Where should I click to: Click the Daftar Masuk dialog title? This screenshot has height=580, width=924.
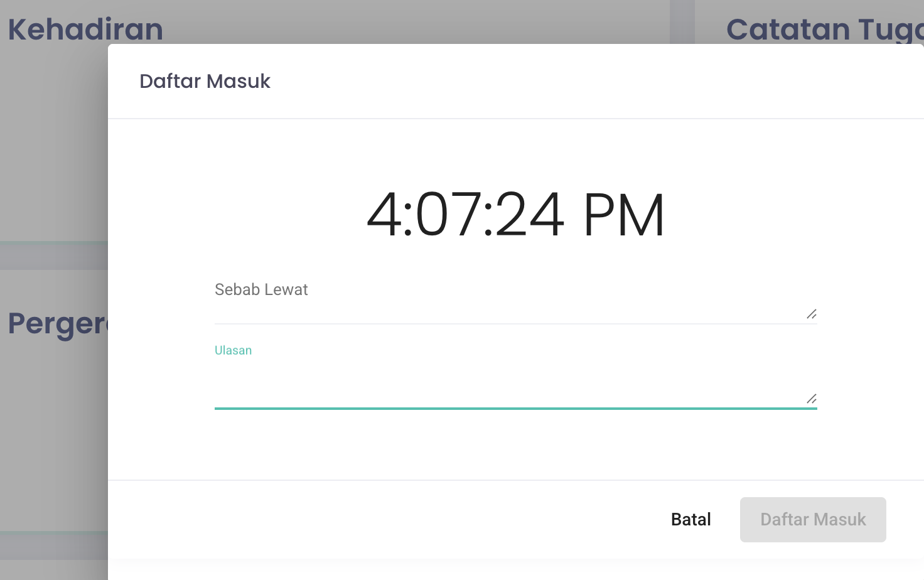pos(205,81)
